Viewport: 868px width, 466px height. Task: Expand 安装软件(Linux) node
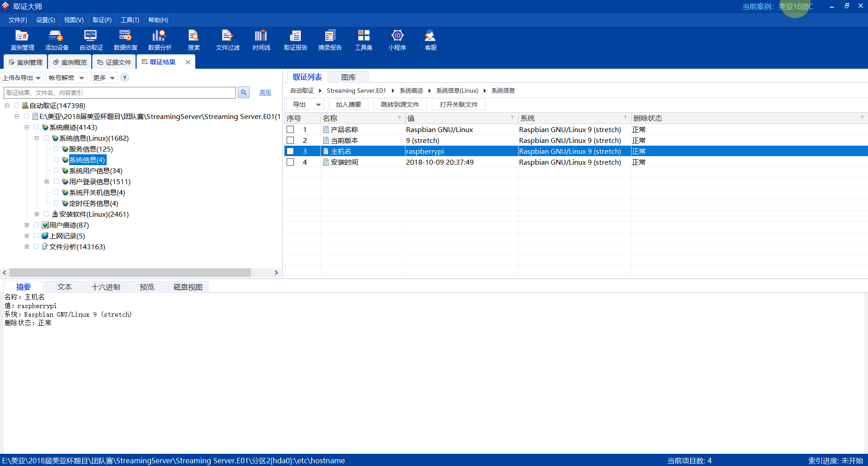coord(37,214)
